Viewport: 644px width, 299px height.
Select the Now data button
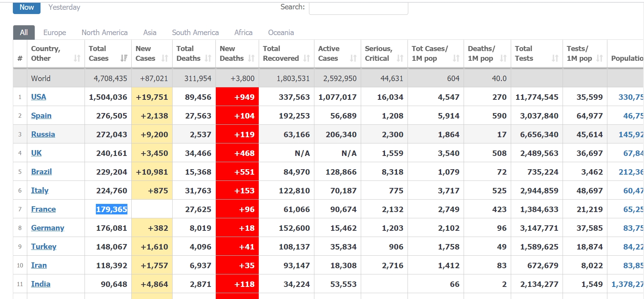click(26, 7)
